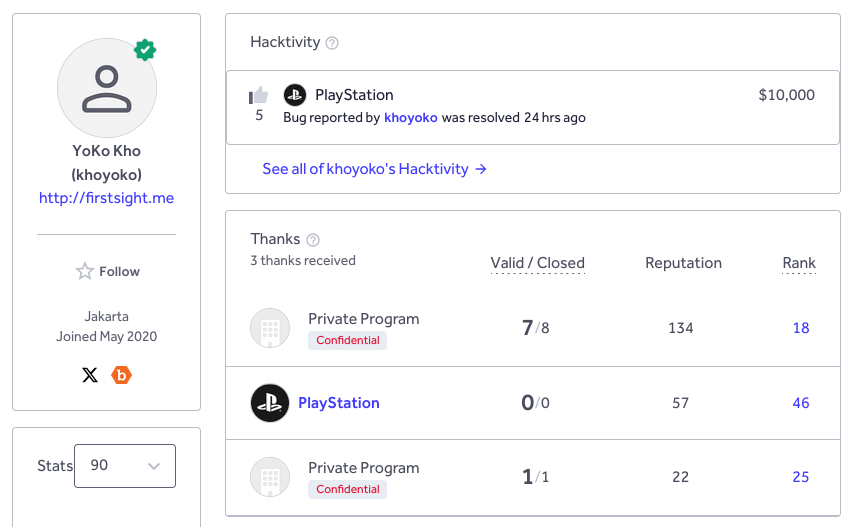Click the Stats dropdown chevron arrow

point(154,466)
